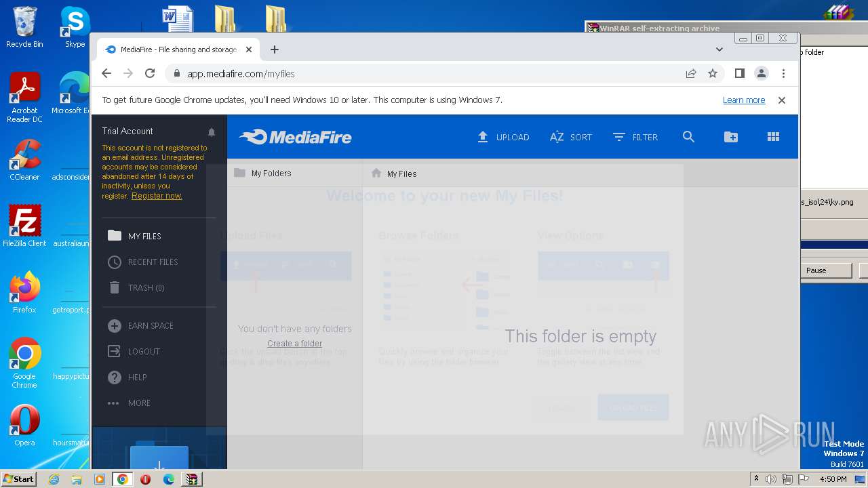Open Google Chrome desktop icon
The image size is (868, 488).
[x=24, y=363]
